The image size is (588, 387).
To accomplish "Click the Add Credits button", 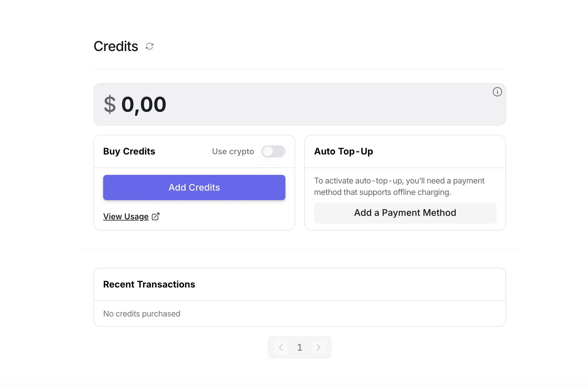I will [x=194, y=187].
